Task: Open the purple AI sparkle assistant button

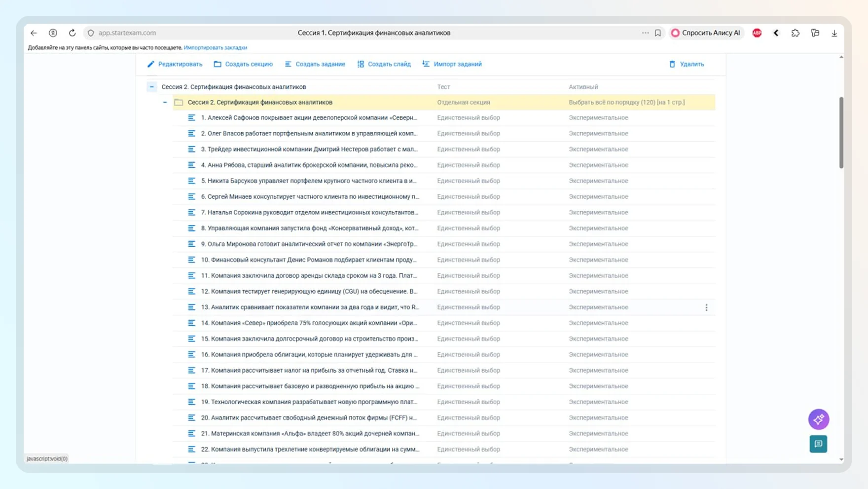Action: coord(819,419)
